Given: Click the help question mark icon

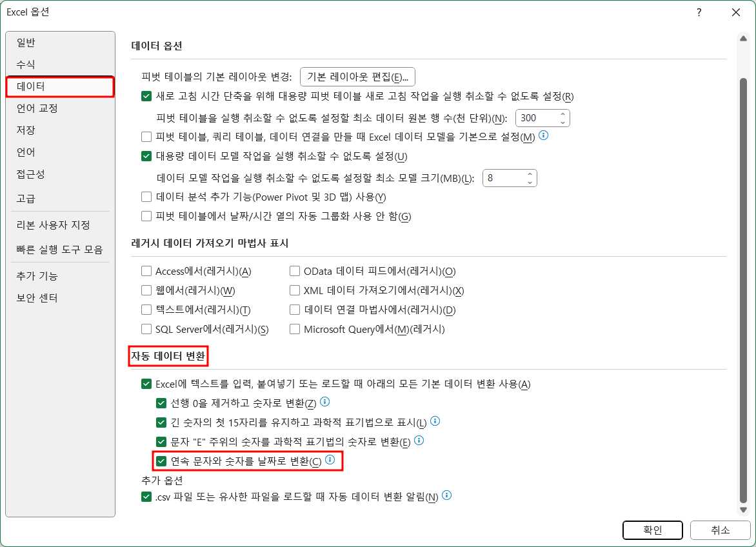Looking at the screenshot, I should (699, 12).
